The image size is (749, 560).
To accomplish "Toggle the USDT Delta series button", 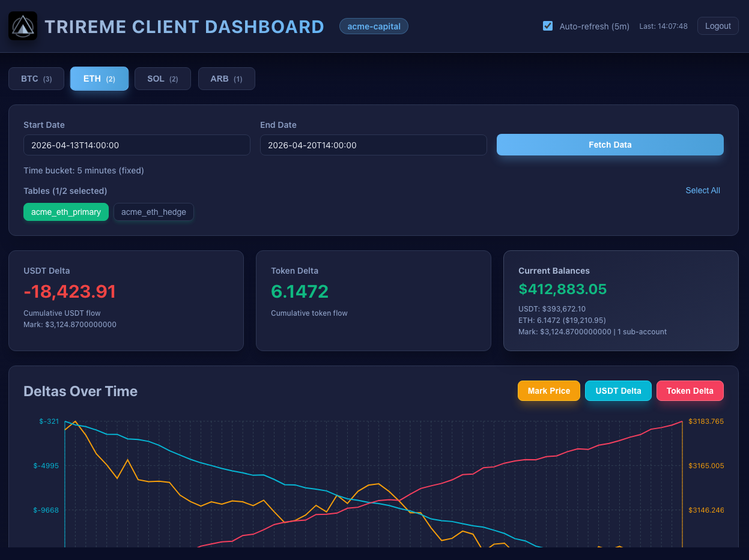I will (618, 391).
